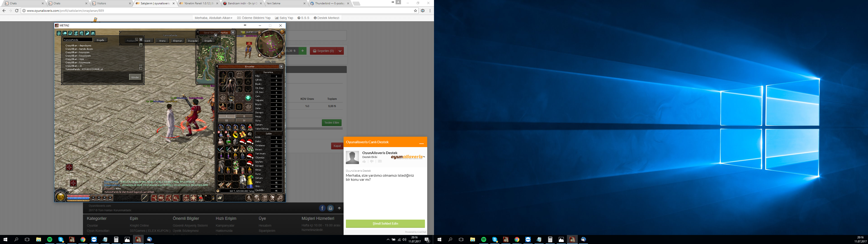
Task: Click the equipped green gem slot
Action: (x=248, y=98)
